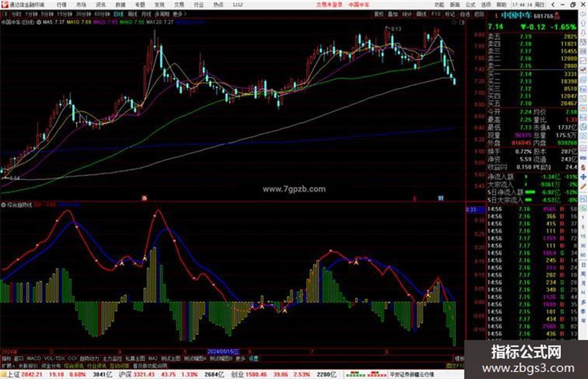Viewport: 588px width, 379px height.
Task: Select the 15分钟 period tab
Action: (x=65, y=14)
